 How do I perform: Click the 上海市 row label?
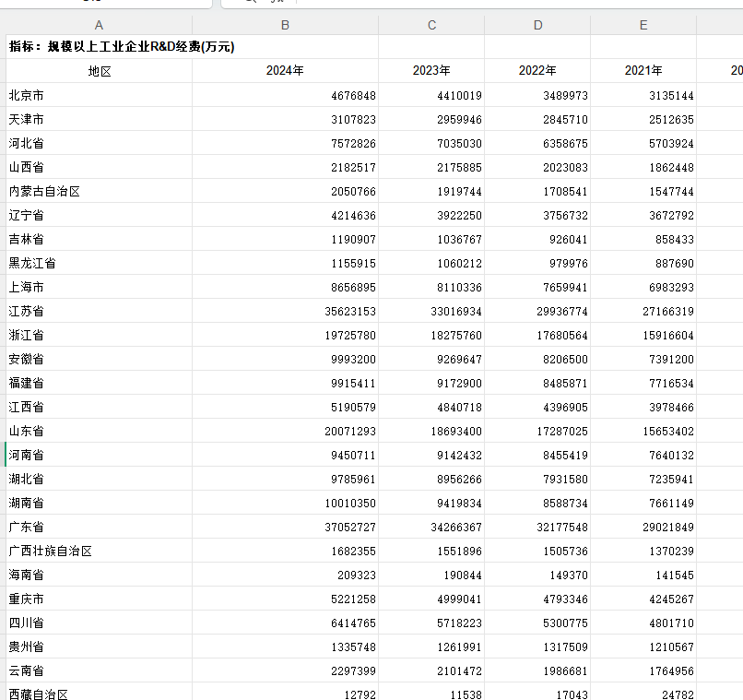tap(26, 287)
